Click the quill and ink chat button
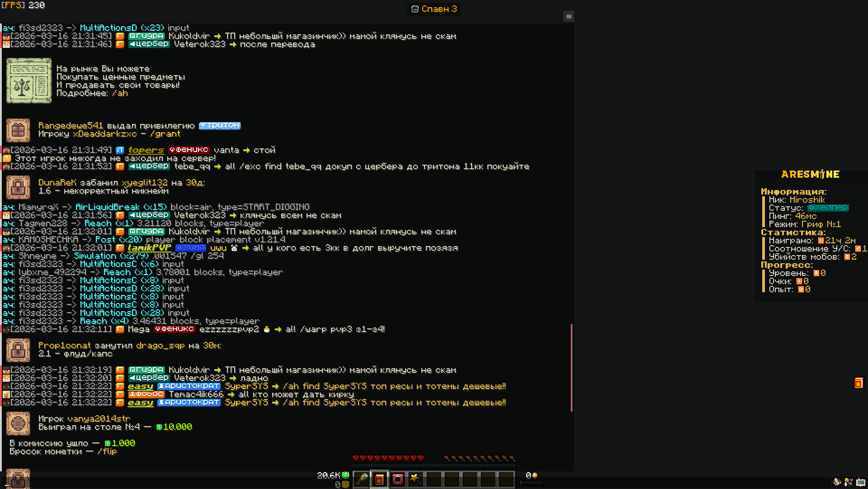 pyautogui.click(x=837, y=482)
